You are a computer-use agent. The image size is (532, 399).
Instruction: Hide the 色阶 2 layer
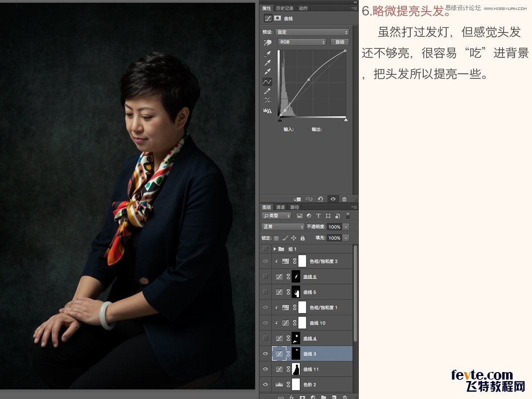click(266, 385)
